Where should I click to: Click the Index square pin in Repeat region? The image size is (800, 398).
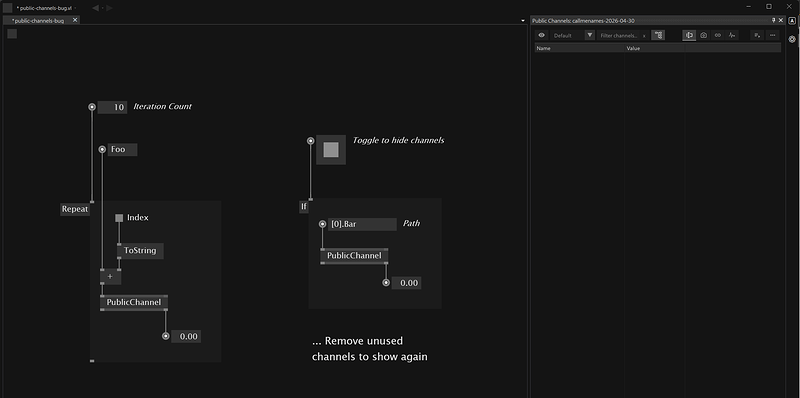point(119,218)
